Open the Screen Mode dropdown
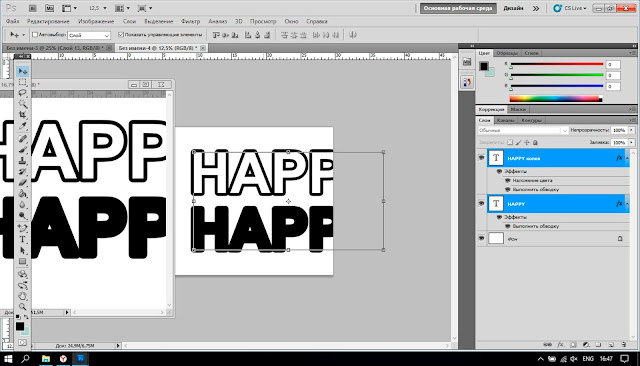This screenshot has width=640, height=366. pos(145,8)
